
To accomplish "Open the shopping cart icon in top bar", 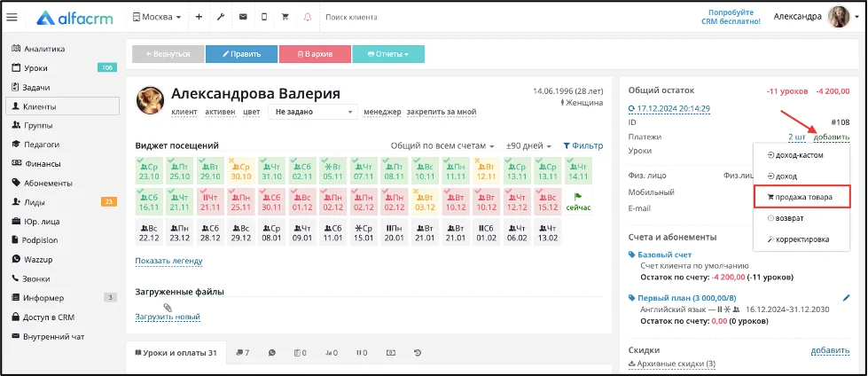I will tap(285, 17).
